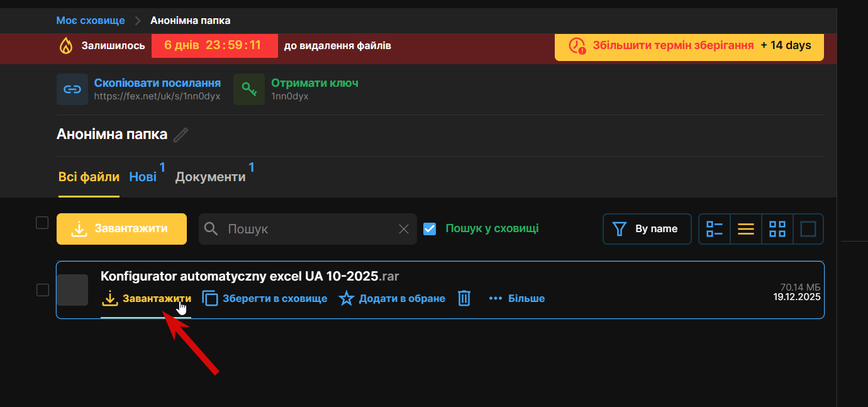
Task: Click the countdown timer 6 днів 23:59:11
Action: click(x=214, y=45)
